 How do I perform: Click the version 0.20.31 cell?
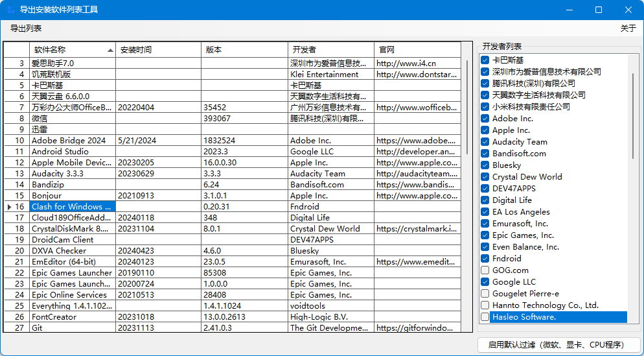(x=244, y=207)
